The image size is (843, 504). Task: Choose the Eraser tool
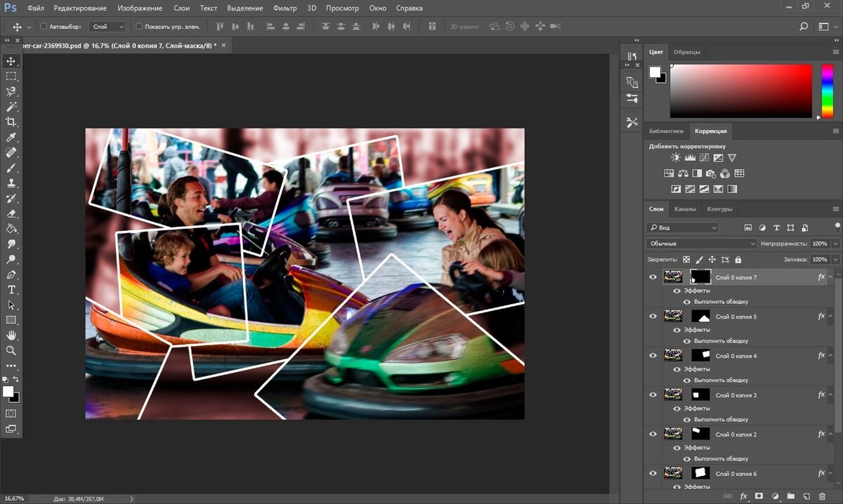tap(11, 213)
